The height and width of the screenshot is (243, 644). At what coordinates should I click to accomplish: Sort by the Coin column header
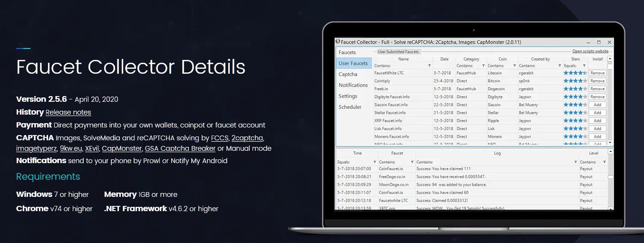[503, 59]
